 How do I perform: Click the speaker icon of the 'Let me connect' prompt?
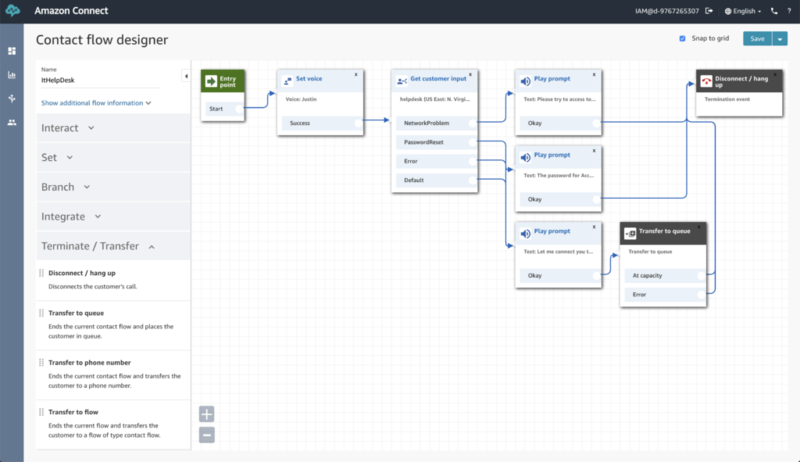click(526, 234)
